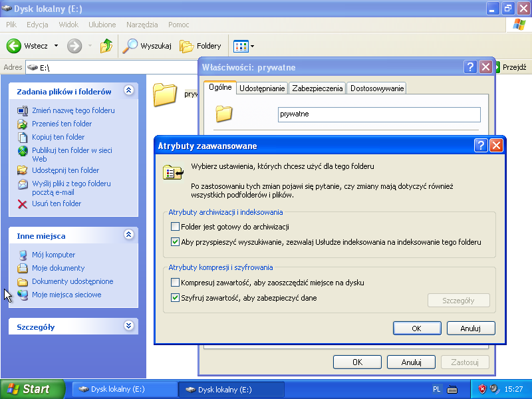Click the folder name field prywatne

pos(378,114)
